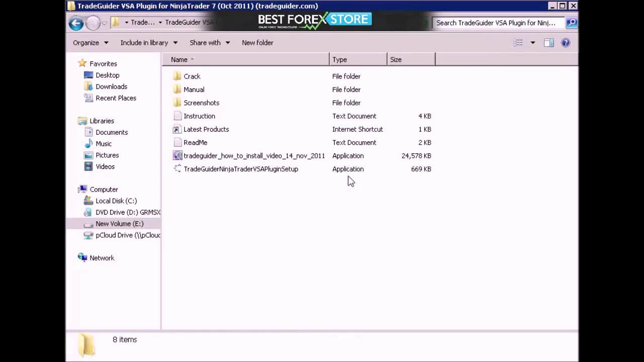Image resolution: width=644 pixels, height=362 pixels.
Task: Click the Desktop icon in sidebar
Action: (89, 75)
